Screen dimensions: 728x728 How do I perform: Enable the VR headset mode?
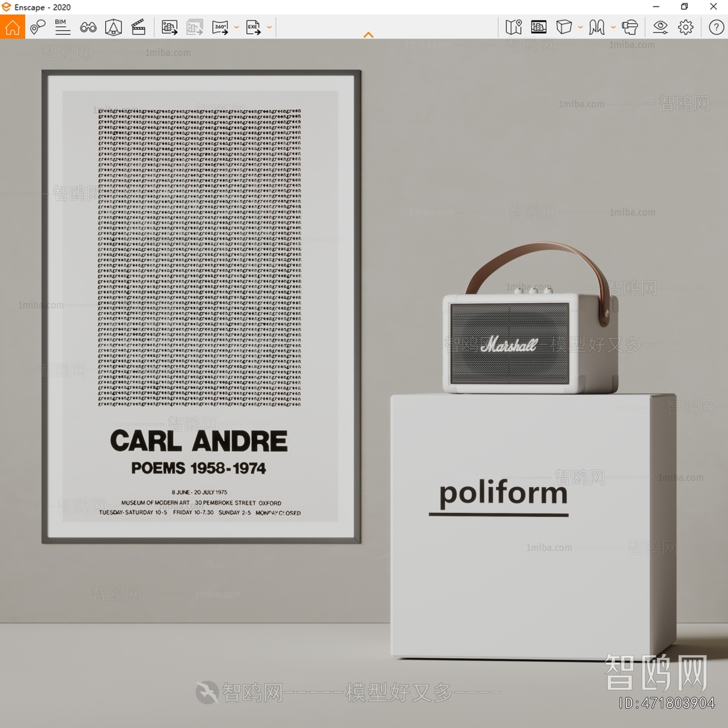coord(630,27)
